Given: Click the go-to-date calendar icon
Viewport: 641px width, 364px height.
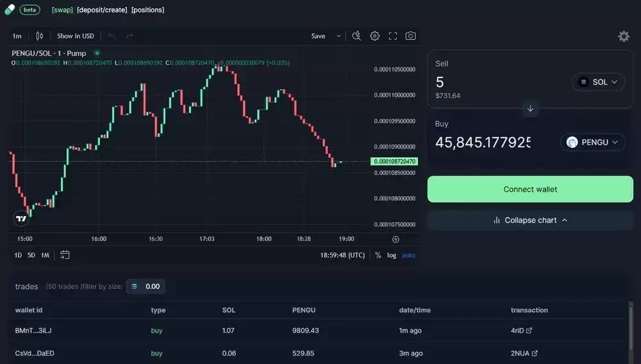Looking at the screenshot, I should tap(65, 255).
